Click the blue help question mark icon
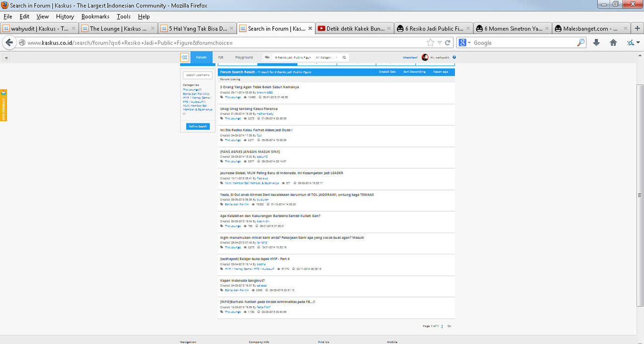644x344 pixels. pyautogui.click(x=454, y=57)
